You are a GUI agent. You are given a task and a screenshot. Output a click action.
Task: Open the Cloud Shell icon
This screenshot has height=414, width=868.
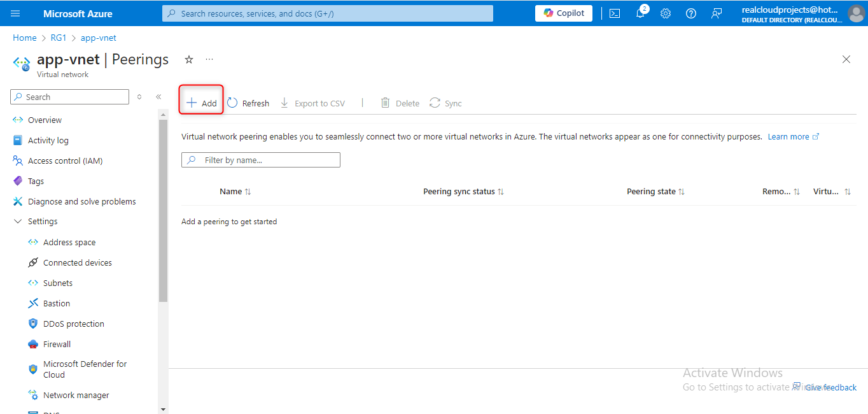click(615, 13)
